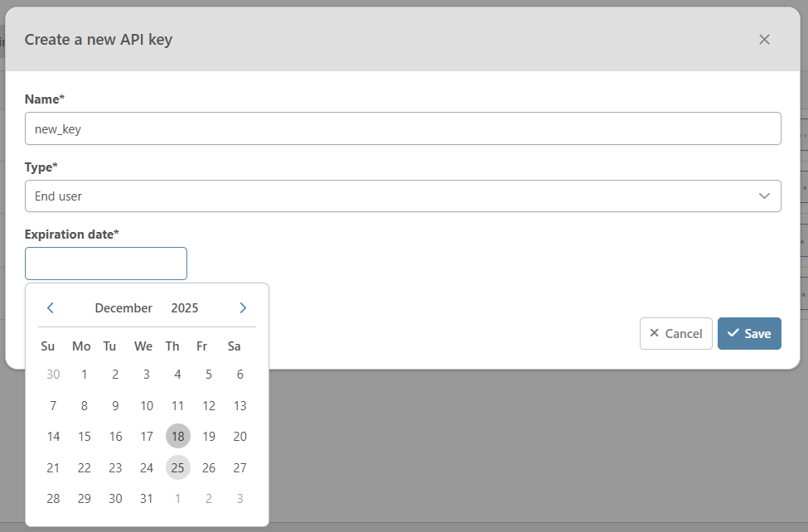
Task: Open the End user type selector
Action: 403,196
